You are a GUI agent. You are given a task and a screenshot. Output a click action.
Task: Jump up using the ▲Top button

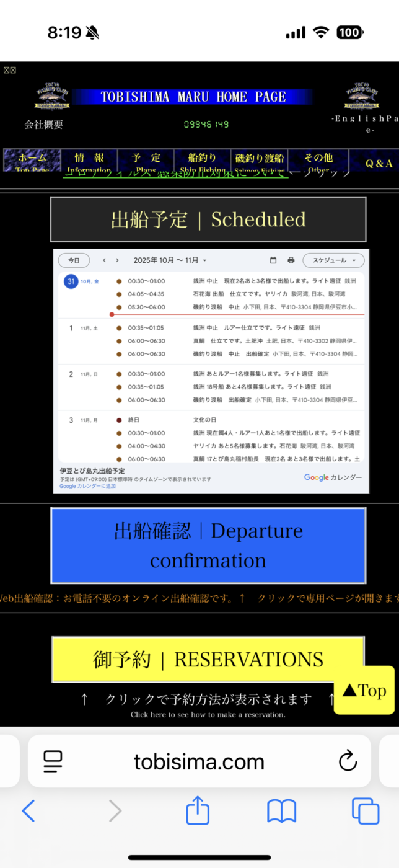[x=364, y=690]
